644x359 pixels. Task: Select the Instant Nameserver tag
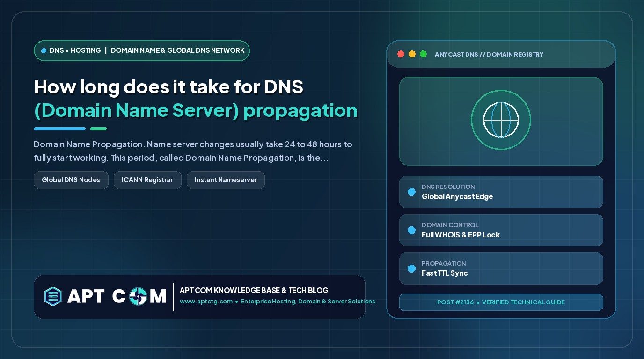tap(226, 180)
